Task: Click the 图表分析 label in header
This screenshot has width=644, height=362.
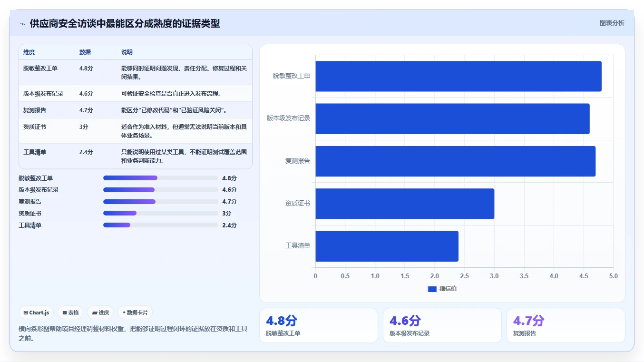Action: click(x=612, y=23)
